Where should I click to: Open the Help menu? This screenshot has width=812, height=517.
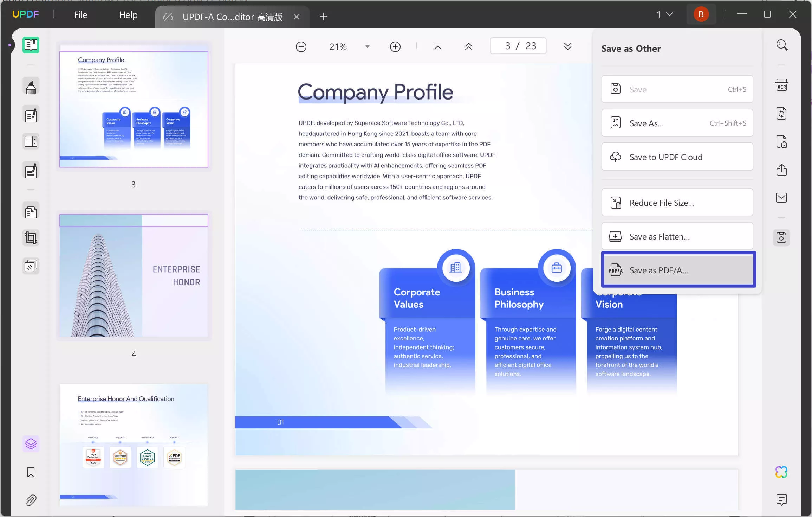pos(129,14)
